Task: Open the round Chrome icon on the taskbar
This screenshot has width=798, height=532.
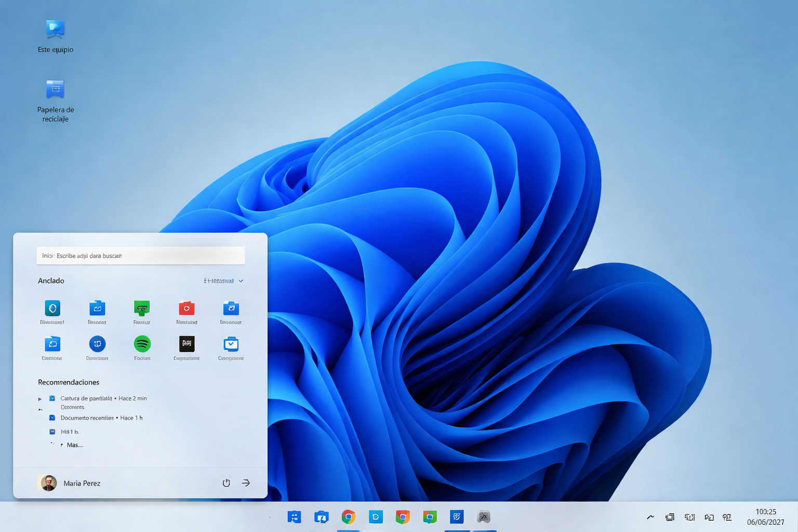Action: point(348,517)
